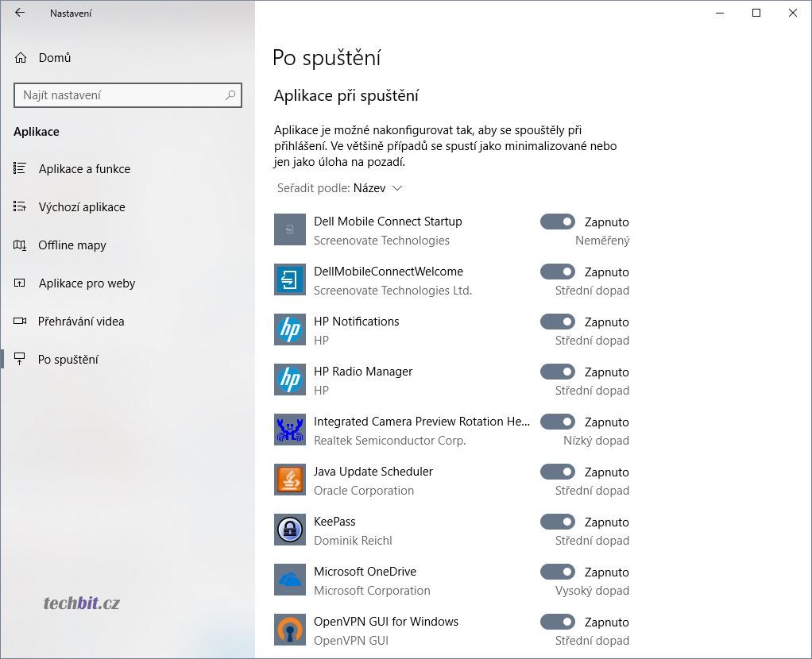This screenshot has height=659, width=812.
Task: Disable Microsoft OneDrive startup toggle
Action: pyautogui.click(x=558, y=572)
